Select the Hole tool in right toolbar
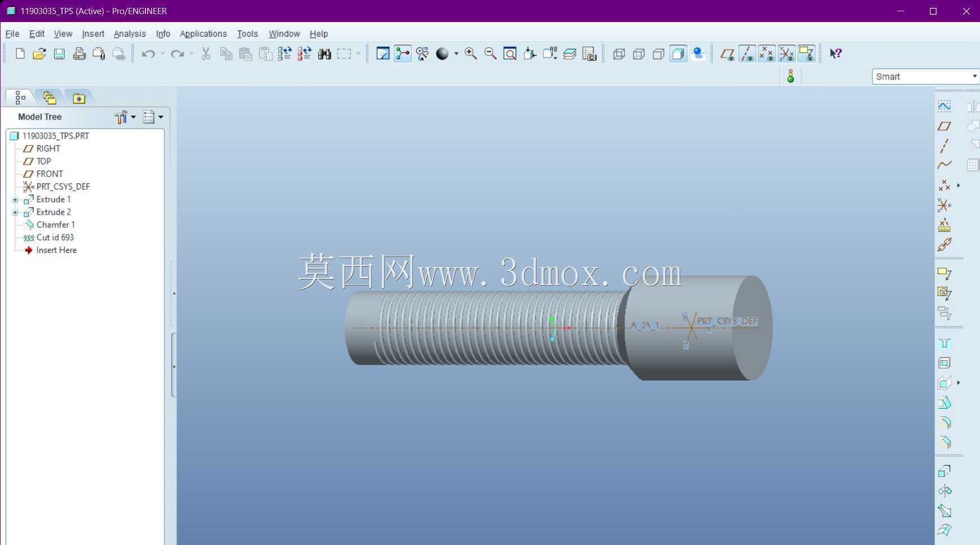This screenshot has height=545, width=980. pyautogui.click(x=944, y=343)
